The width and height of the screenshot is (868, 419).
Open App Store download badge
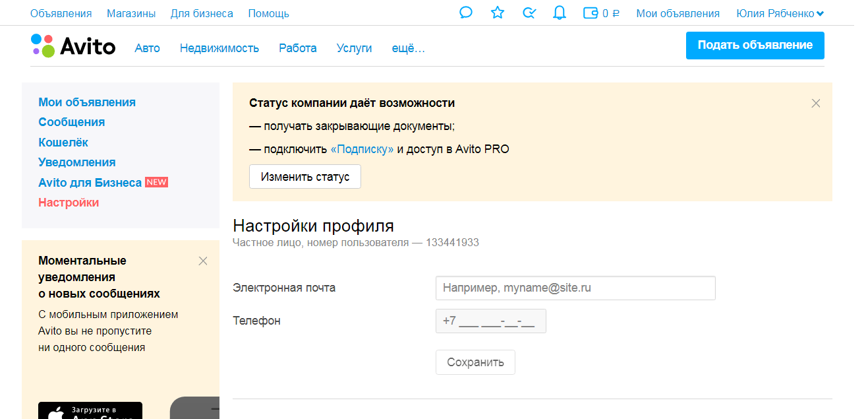[x=90, y=410]
